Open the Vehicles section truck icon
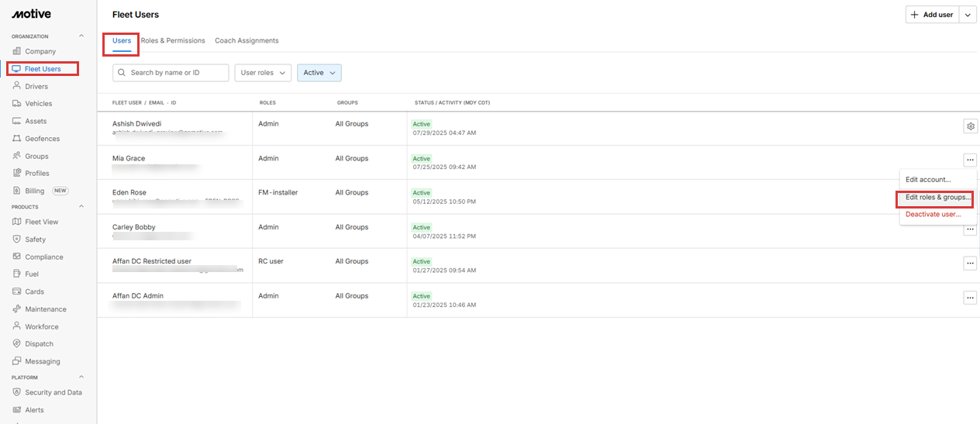Viewport: 980px width, 424px height. [17, 103]
